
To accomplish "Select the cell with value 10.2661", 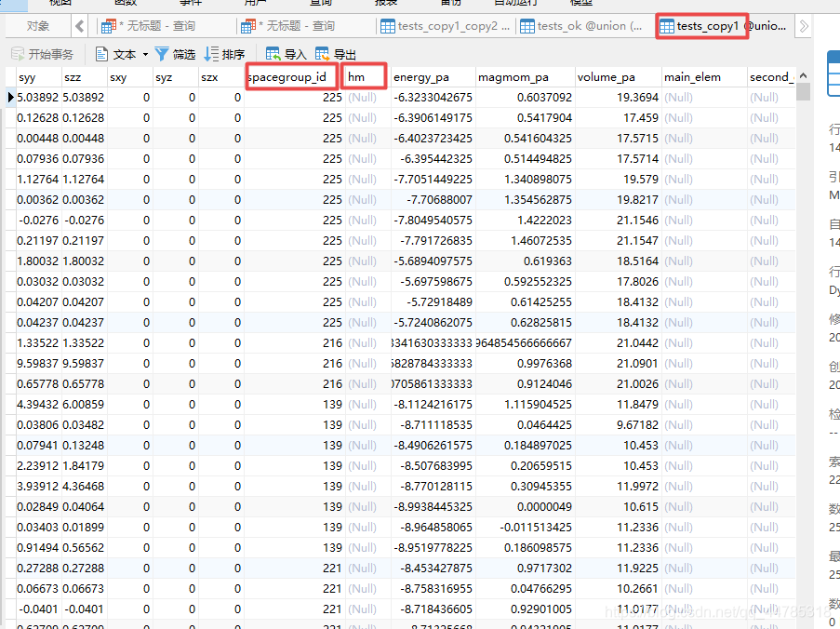I will point(619,588).
